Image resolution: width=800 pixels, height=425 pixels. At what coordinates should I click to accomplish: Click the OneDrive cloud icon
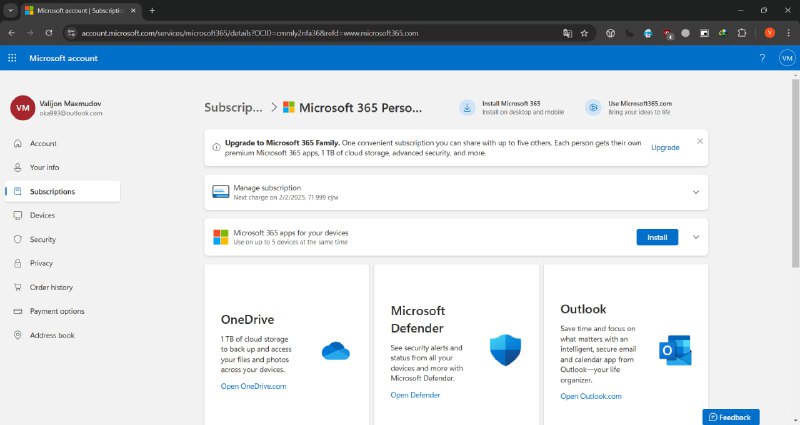(336, 352)
